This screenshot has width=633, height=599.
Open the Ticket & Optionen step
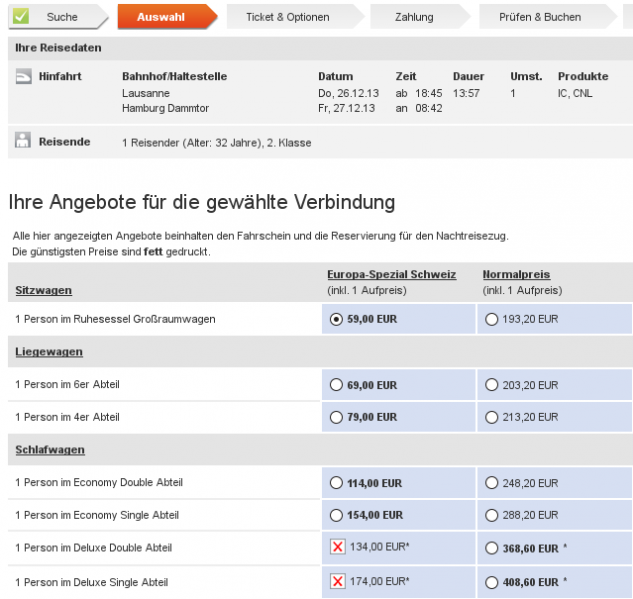(x=287, y=17)
